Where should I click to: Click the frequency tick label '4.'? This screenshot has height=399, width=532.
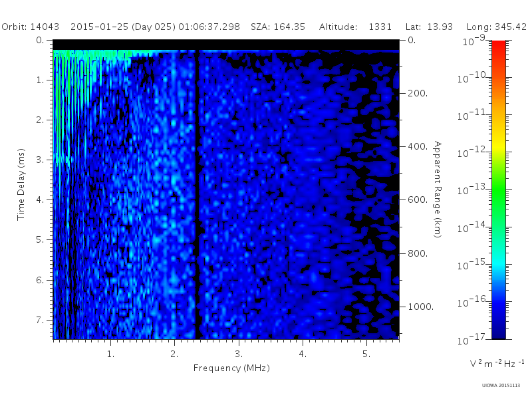[x=303, y=354]
